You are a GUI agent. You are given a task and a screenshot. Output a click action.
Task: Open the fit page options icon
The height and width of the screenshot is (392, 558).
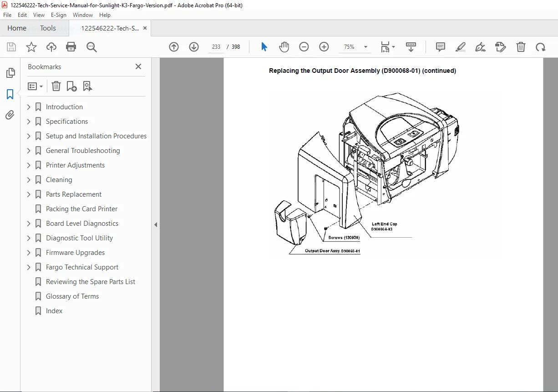(x=388, y=47)
